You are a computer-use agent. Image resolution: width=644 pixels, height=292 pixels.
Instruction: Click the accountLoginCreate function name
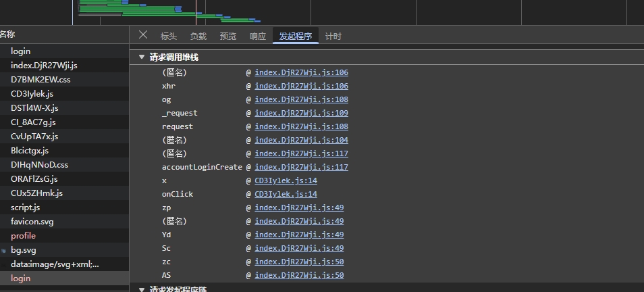click(x=202, y=167)
